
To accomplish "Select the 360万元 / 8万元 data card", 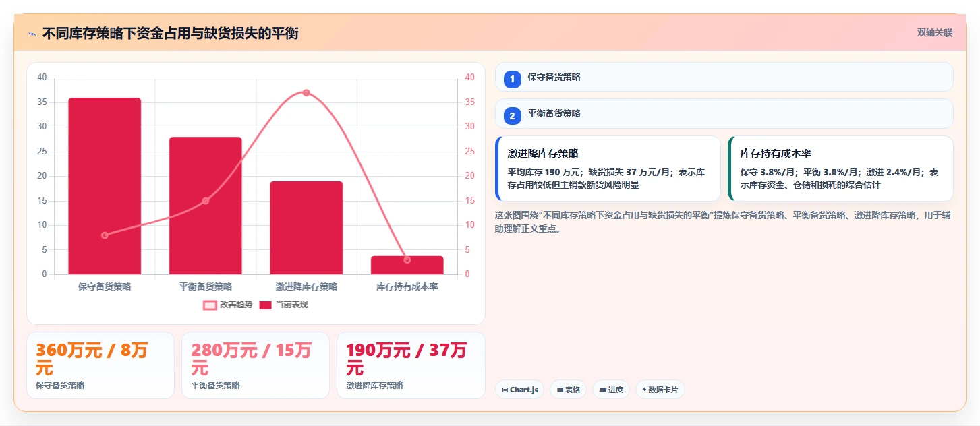I will click(x=100, y=365).
